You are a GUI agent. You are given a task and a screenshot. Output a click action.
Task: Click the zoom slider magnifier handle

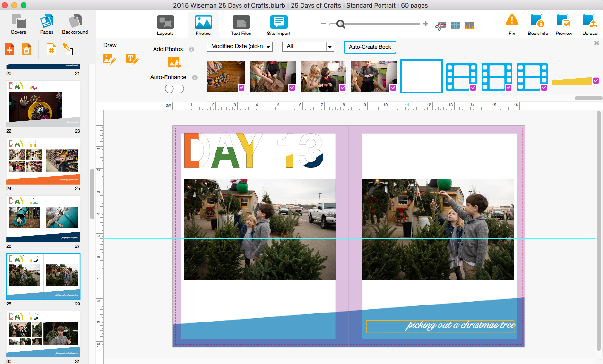[x=340, y=24]
